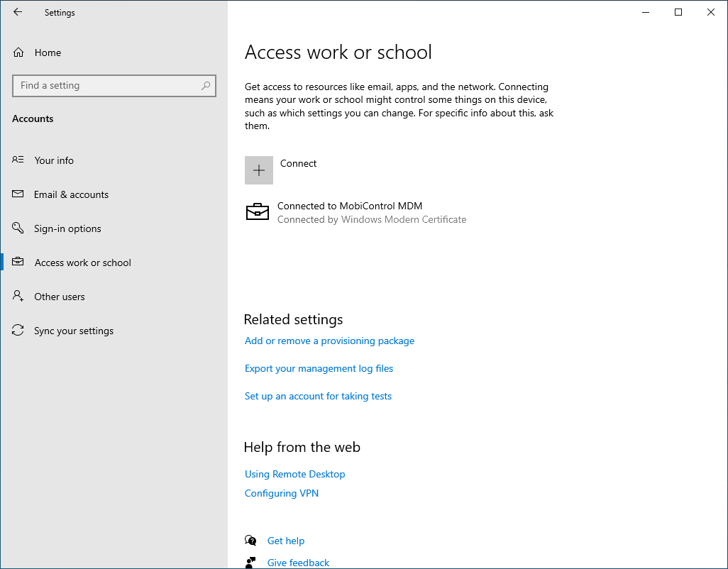The image size is (728, 569).
Task: Click the Home house icon
Action: 18,53
